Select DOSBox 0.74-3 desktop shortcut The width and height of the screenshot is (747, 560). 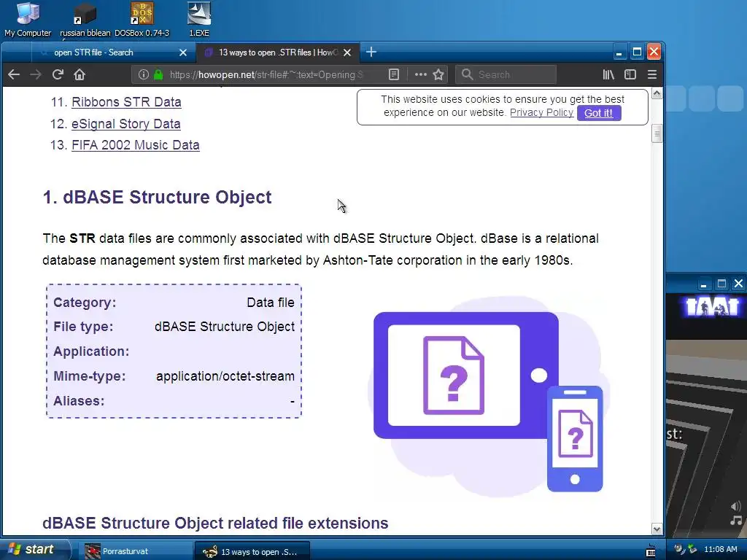click(142, 20)
